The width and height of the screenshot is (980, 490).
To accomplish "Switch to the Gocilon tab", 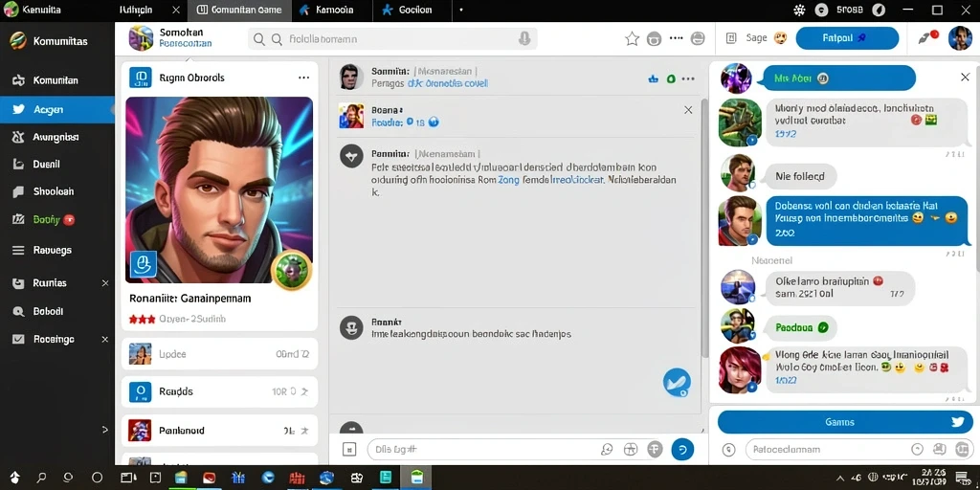I will 410,10.
